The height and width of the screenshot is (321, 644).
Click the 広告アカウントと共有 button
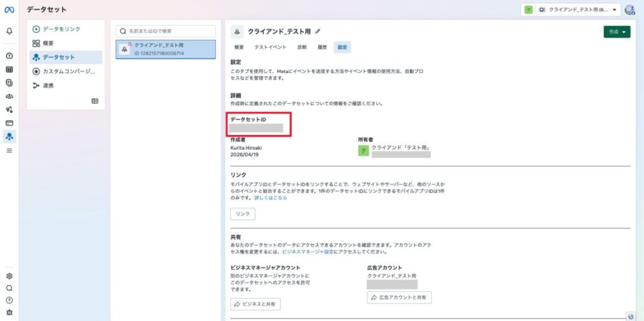(x=399, y=298)
